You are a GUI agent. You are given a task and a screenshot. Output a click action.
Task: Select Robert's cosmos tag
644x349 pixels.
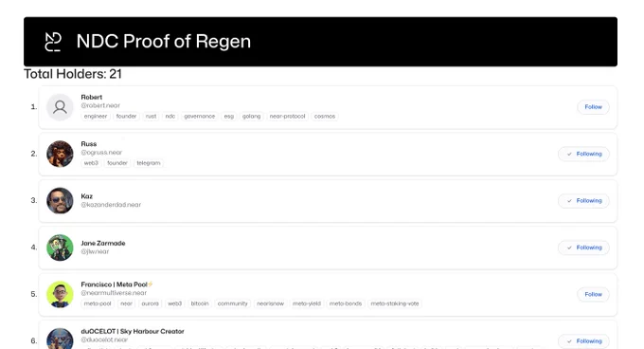(325, 117)
